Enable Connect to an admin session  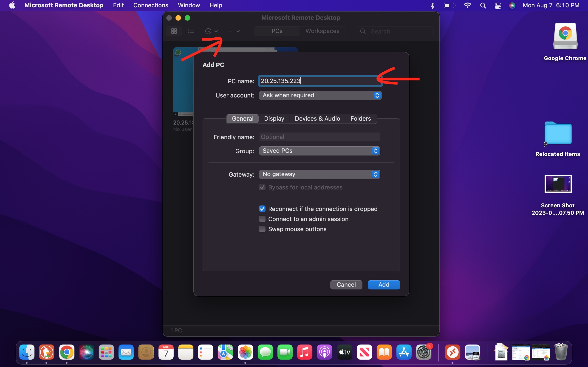coord(262,219)
